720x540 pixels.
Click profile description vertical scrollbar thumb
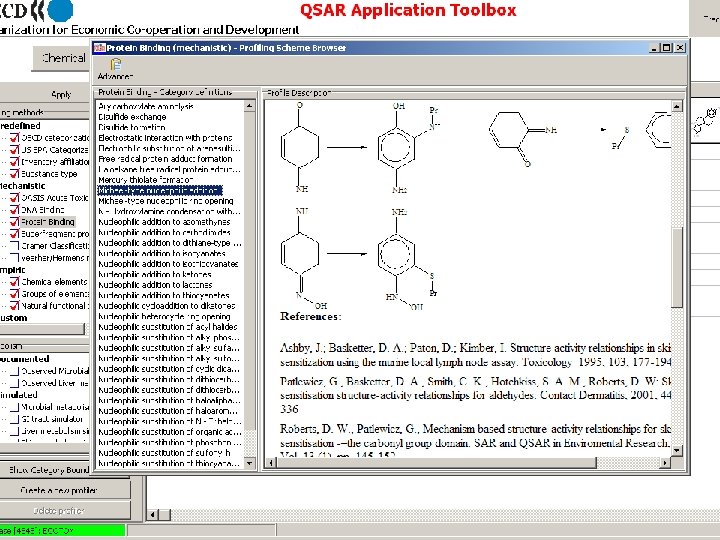(x=677, y=267)
